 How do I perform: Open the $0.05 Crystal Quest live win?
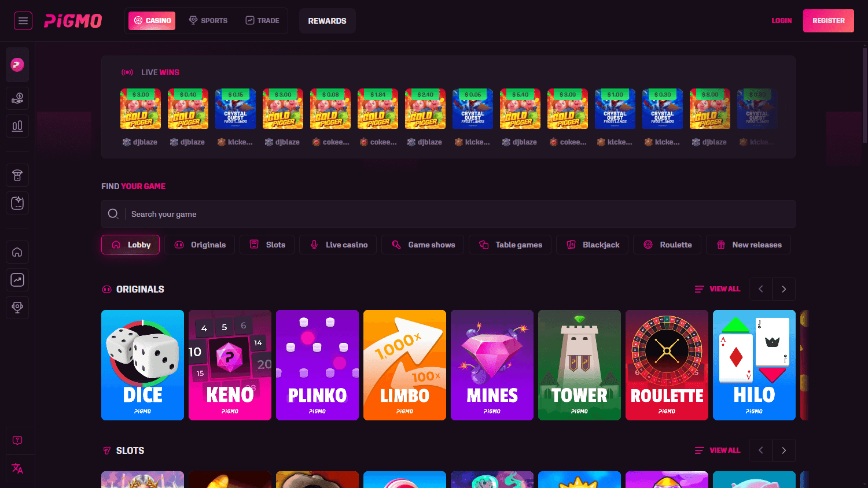473,109
